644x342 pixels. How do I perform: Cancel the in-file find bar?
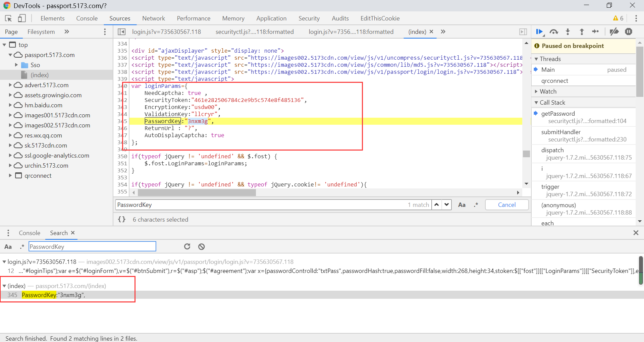point(507,205)
